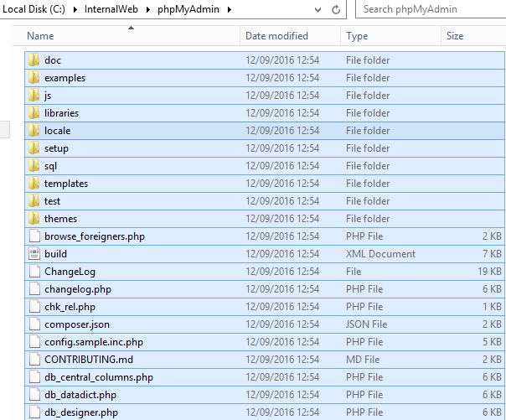
Task: Refresh the phpMyAdmin folder view
Action: tap(336, 9)
